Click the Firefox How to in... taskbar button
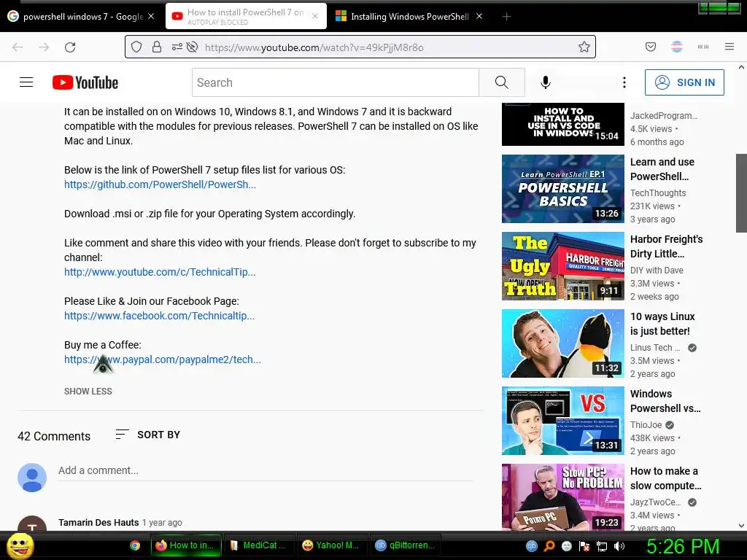The width and height of the screenshot is (747, 560). point(186,545)
